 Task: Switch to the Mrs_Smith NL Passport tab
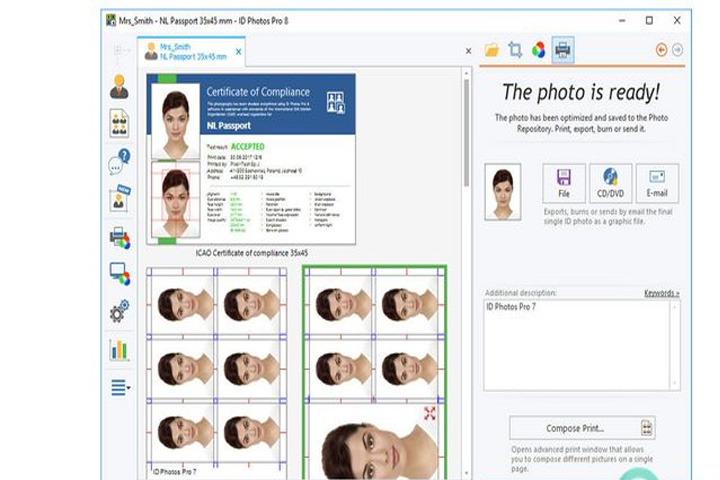tap(191, 51)
